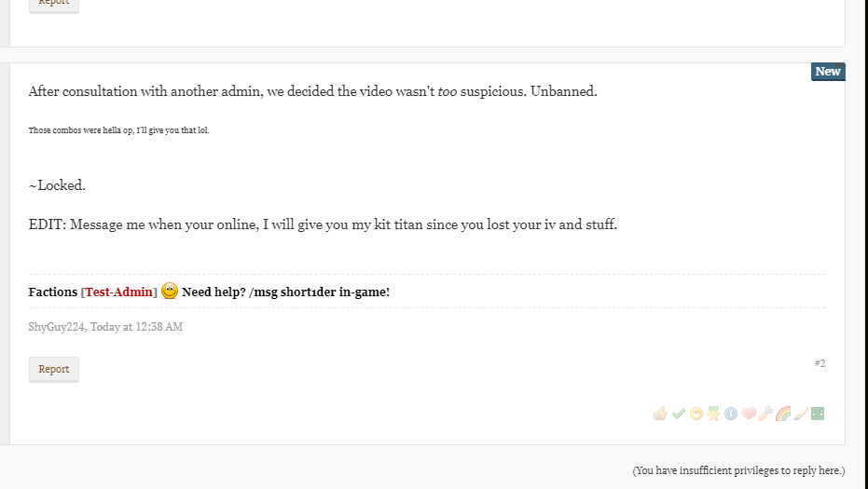Screen dimensions: 868x489
Task: Click the rainbow rating icon
Action: coord(783,414)
